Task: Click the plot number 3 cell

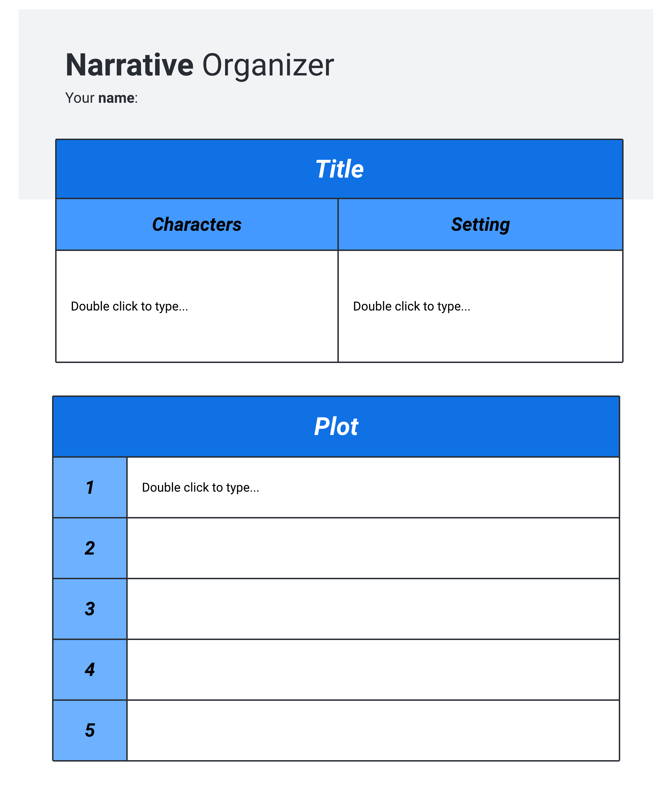Action: click(90, 609)
